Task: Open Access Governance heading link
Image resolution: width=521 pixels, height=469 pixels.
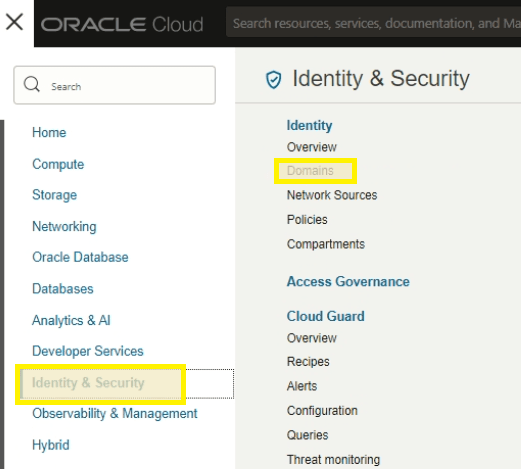Action: 348,282
